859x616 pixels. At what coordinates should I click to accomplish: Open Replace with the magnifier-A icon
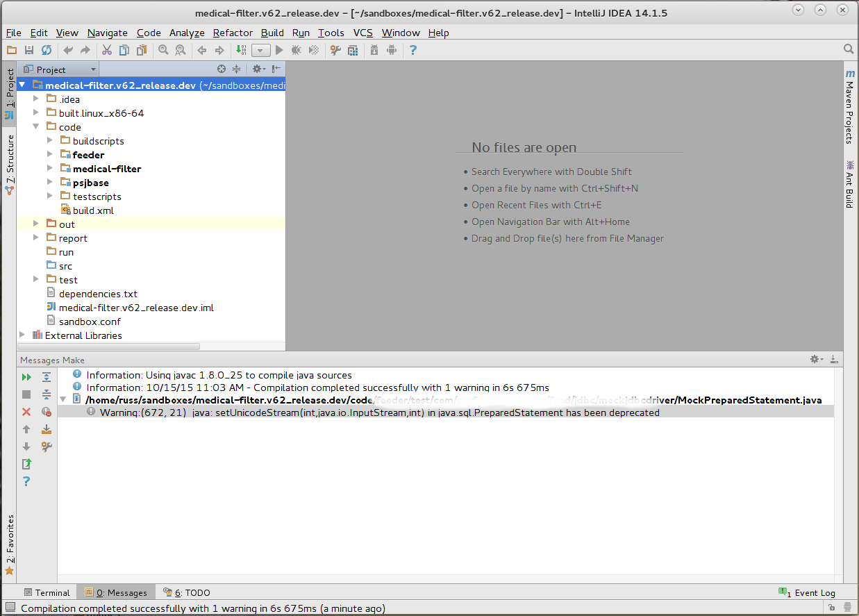point(181,50)
